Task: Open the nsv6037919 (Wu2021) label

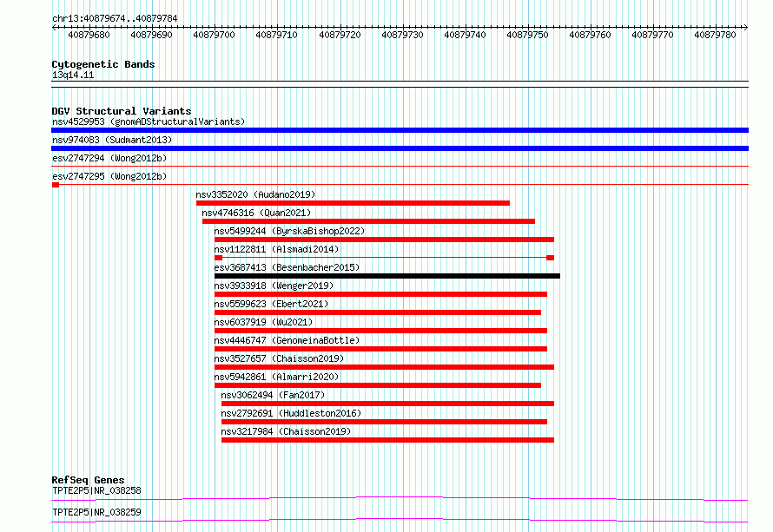Action: pos(263,322)
